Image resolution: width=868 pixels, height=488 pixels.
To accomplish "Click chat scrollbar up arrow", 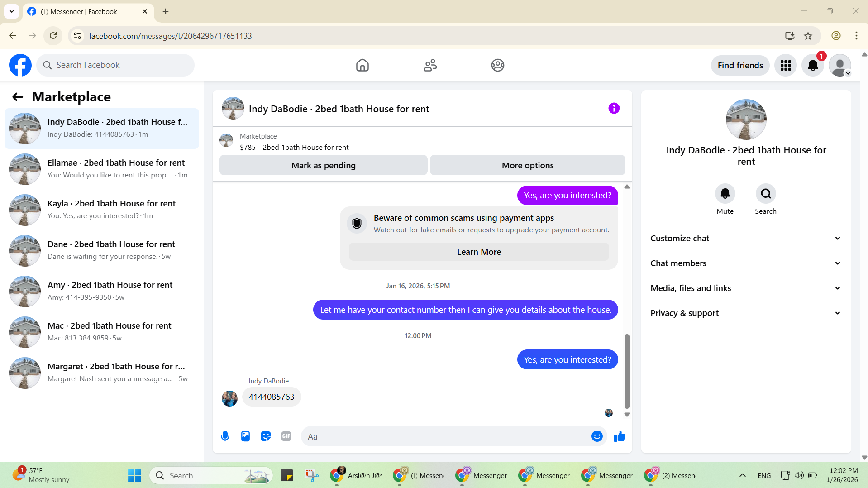I will coord(627,187).
